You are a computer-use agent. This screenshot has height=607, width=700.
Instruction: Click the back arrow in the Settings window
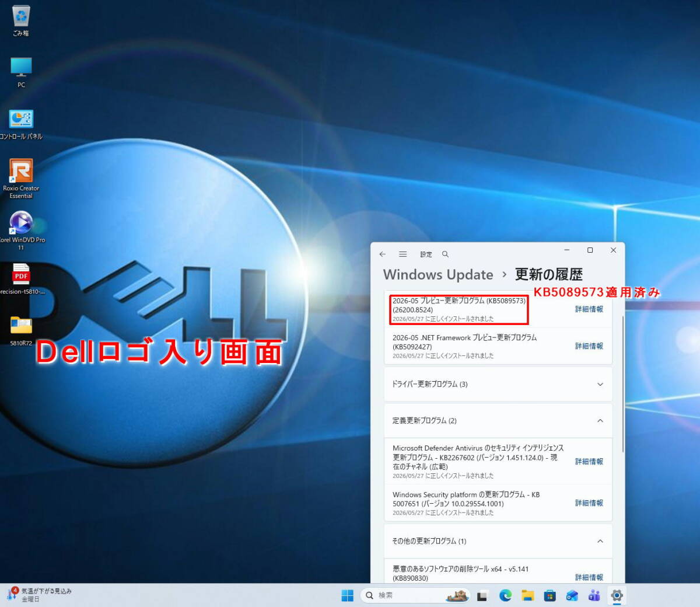383,254
